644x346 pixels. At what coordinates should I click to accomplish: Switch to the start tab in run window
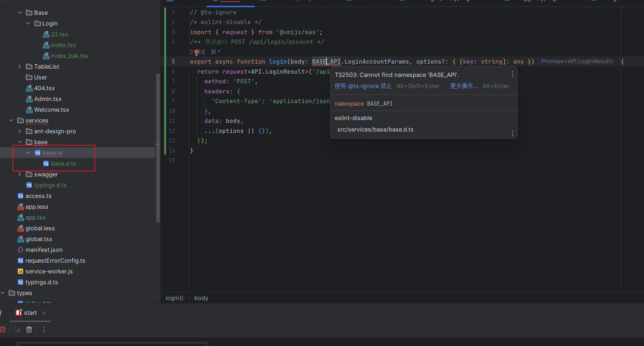click(x=30, y=313)
